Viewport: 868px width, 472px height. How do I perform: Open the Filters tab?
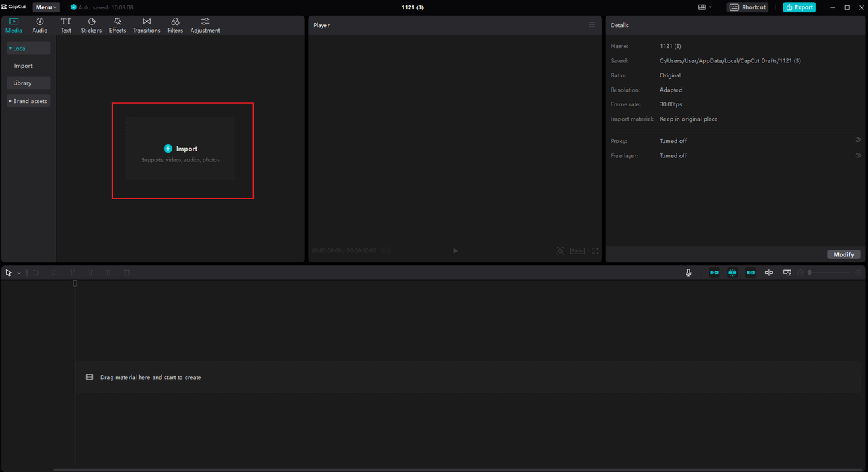175,25
